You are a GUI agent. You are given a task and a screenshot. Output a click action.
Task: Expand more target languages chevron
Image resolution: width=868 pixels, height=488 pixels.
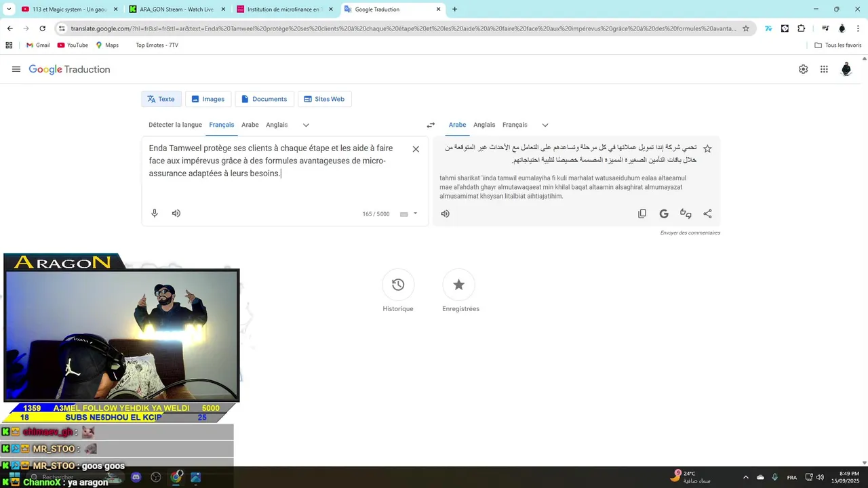545,125
